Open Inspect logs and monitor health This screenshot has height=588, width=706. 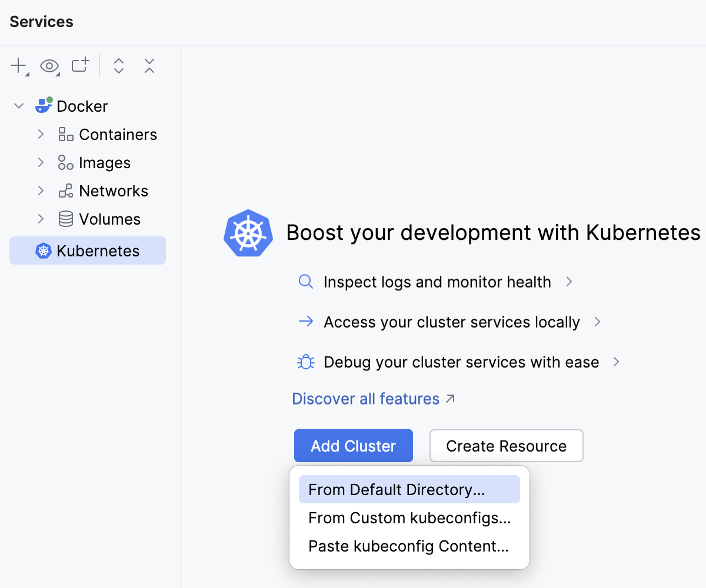pos(437,282)
